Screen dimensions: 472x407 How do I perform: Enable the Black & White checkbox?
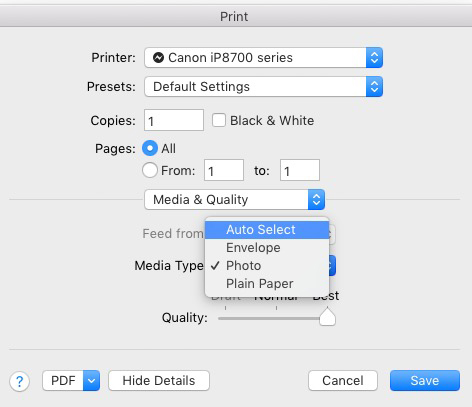pos(219,120)
